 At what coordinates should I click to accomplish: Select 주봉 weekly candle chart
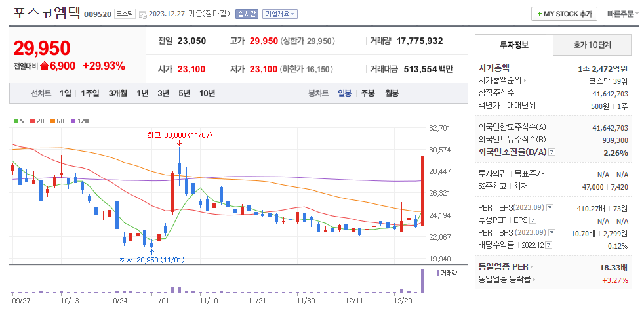pyautogui.click(x=368, y=94)
